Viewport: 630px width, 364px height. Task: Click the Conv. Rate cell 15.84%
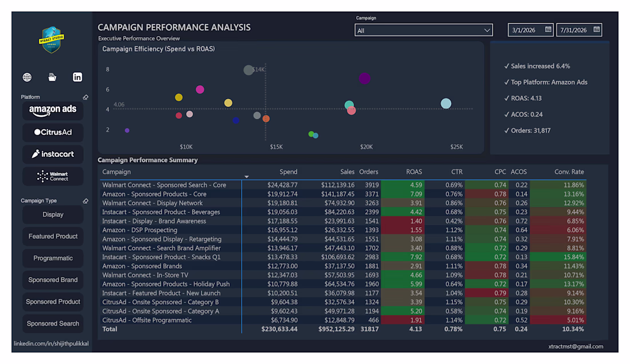pyautogui.click(x=558, y=257)
